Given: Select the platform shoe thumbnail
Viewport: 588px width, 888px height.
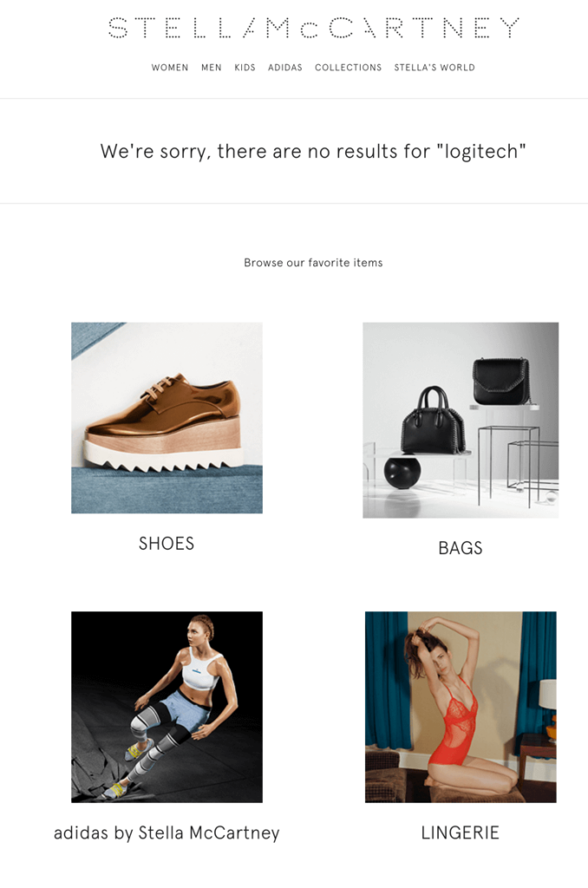Looking at the screenshot, I should [x=167, y=418].
